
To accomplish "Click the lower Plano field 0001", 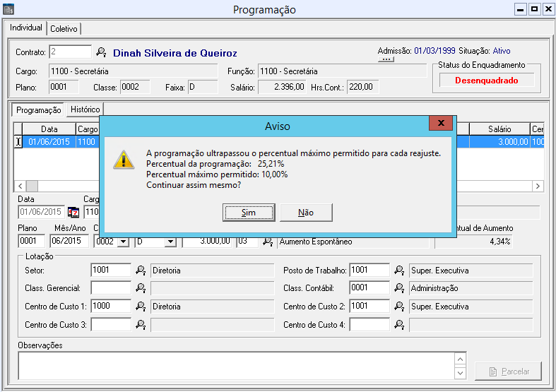I will [x=31, y=241].
